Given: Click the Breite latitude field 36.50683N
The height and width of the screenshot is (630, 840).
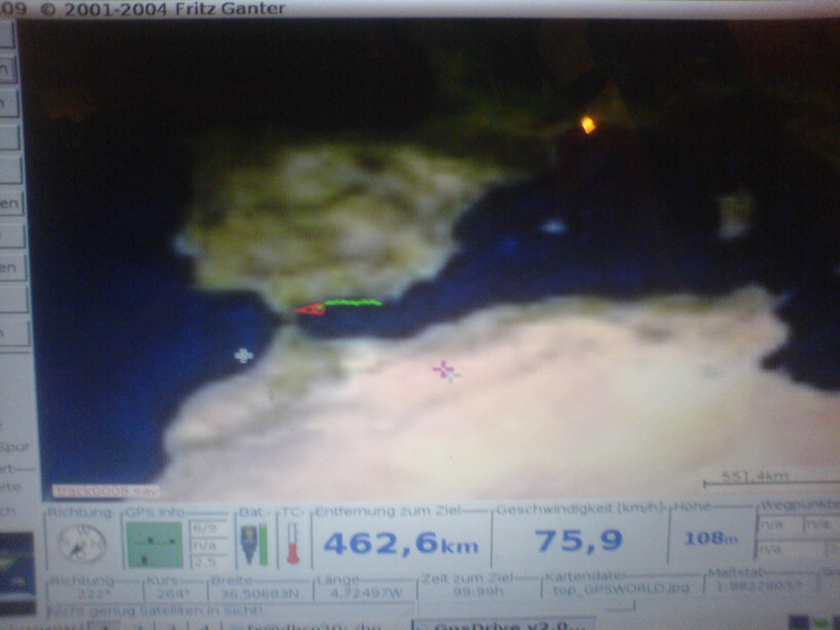Looking at the screenshot, I should pos(260,593).
